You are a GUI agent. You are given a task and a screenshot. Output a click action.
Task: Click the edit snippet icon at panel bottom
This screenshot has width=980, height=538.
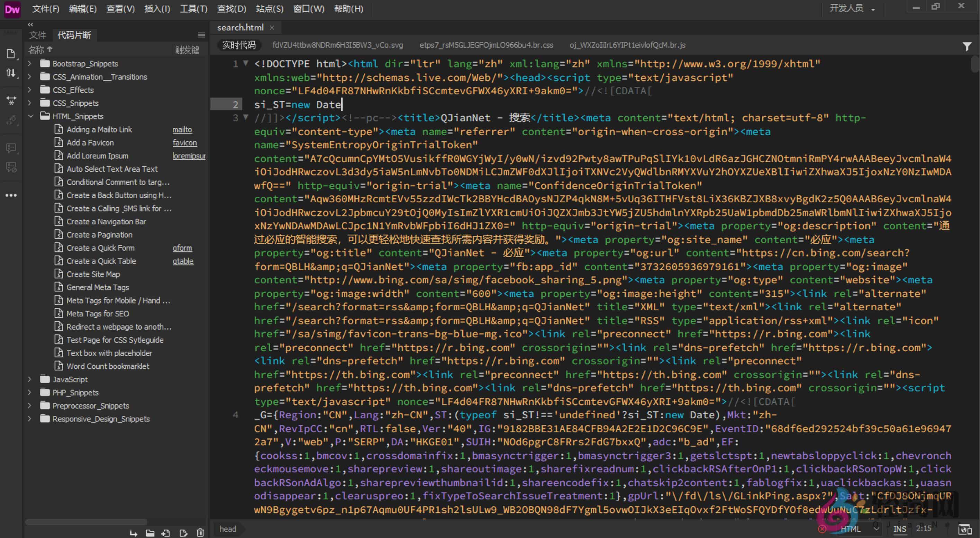pos(183,532)
